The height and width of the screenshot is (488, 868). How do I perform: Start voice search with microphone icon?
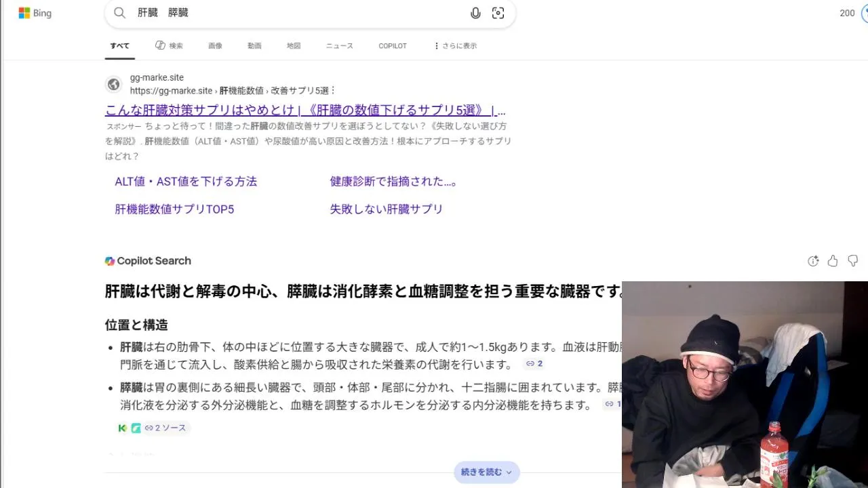[x=475, y=13]
